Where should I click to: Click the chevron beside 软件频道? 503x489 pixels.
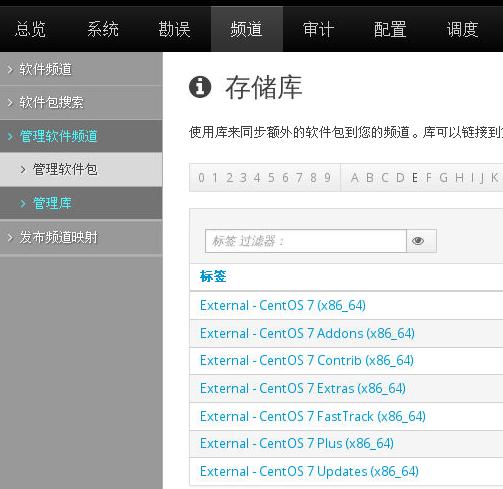coord(10,69)
